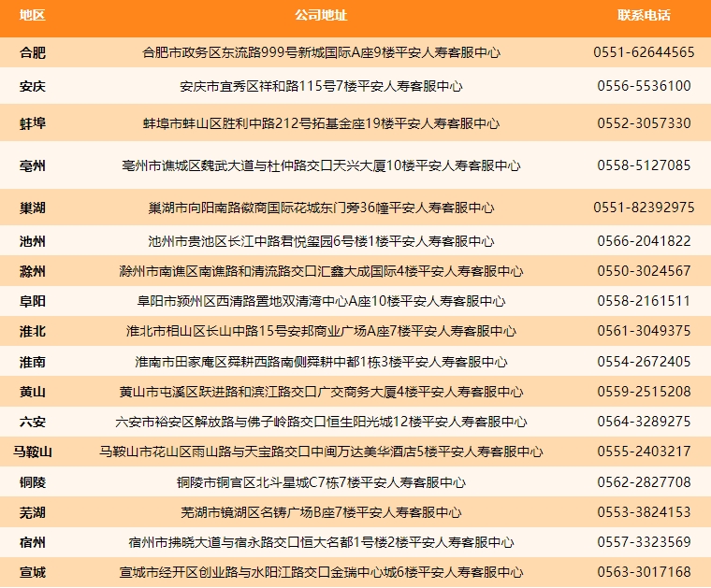
Task: Click phone number 0551-62644565
Action: (644, 52)
